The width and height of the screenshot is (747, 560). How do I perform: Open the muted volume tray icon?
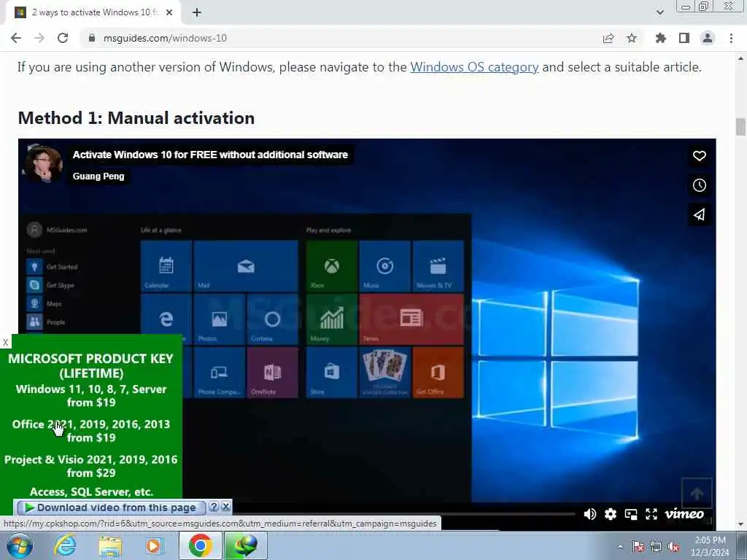point(673,546)
